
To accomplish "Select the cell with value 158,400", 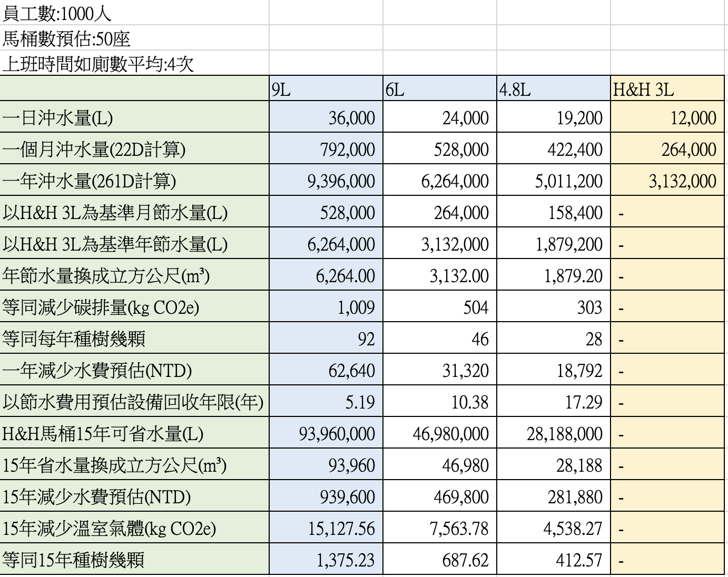I will tap(554, 212).
